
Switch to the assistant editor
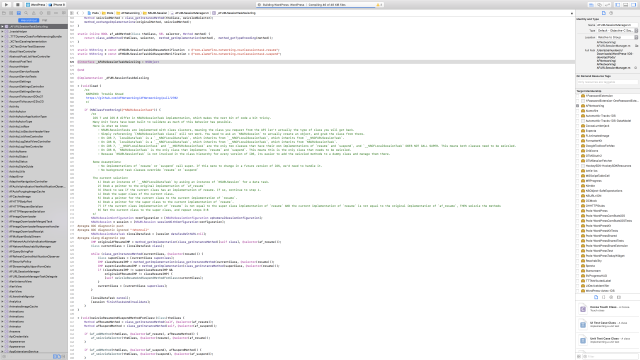pyautogui.click(x=599, y=4)
